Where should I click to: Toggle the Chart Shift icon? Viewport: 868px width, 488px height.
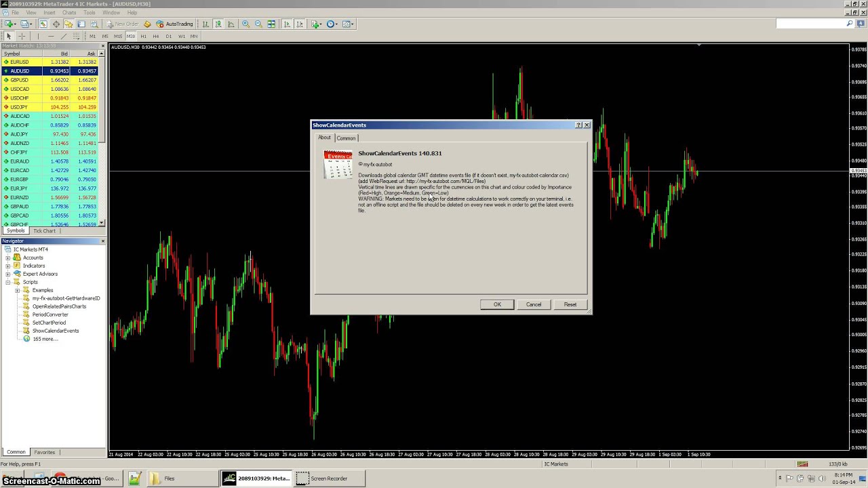(300, 24)
